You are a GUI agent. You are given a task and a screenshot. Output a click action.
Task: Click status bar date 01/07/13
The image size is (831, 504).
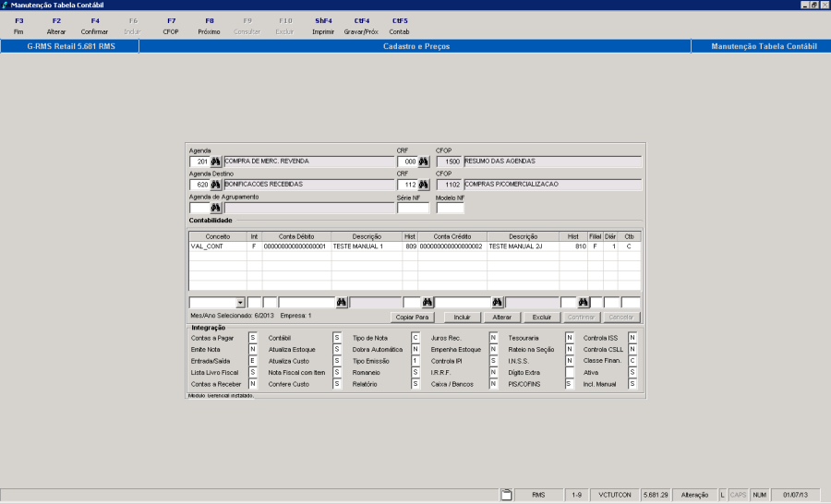(x=796, y=495)
